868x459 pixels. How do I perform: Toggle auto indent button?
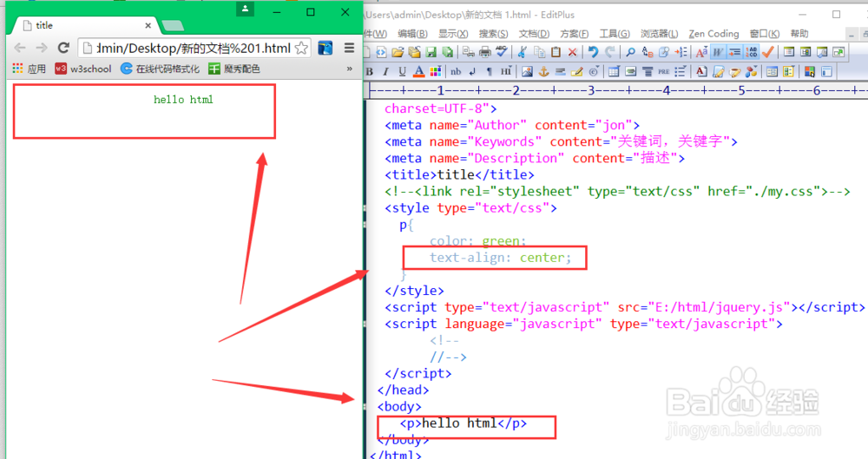(734, 52)
